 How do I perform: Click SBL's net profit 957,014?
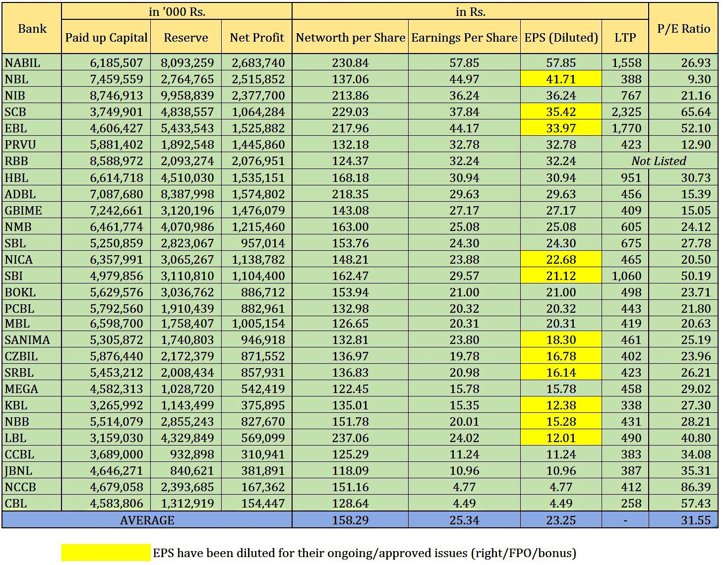[x=257, y=242]
